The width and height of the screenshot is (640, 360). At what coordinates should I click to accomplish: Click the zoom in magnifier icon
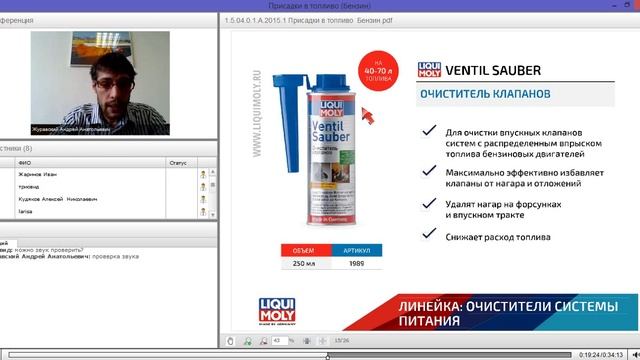pos(247,341)
